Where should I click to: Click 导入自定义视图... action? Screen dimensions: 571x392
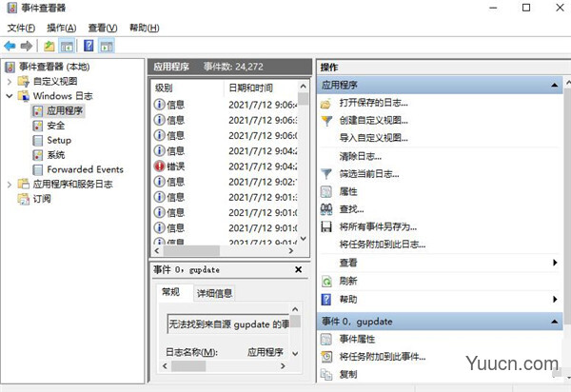pos(374,138)
